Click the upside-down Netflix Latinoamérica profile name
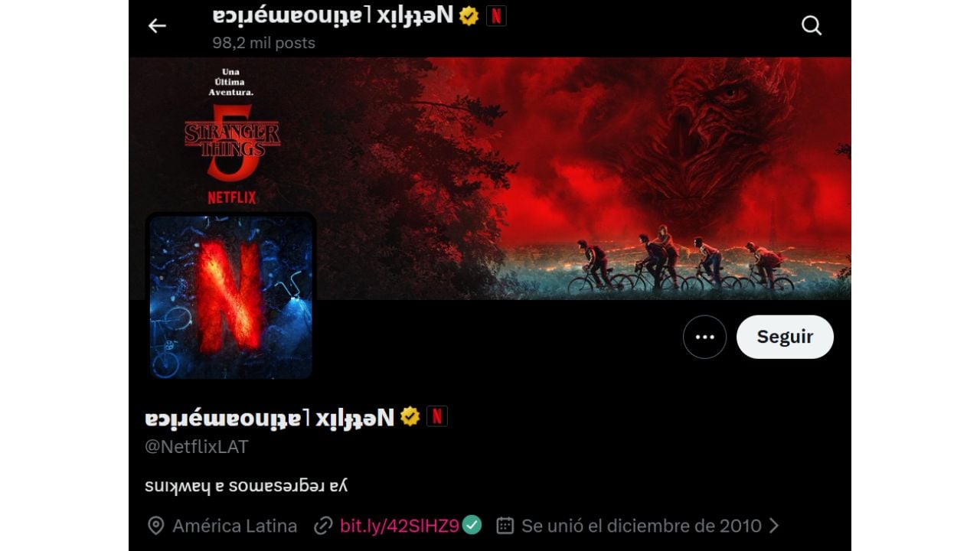The width and height of the screenshot is (980, 551). coord(269,417)
